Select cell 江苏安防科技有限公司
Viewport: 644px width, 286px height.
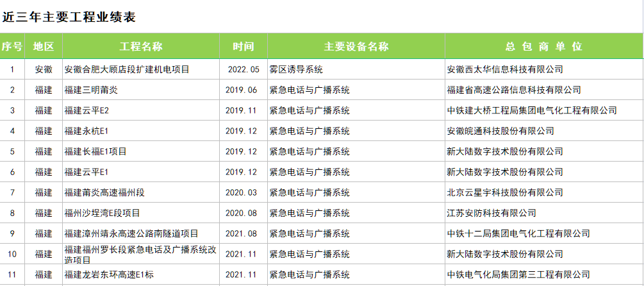(x=544, y=213)
